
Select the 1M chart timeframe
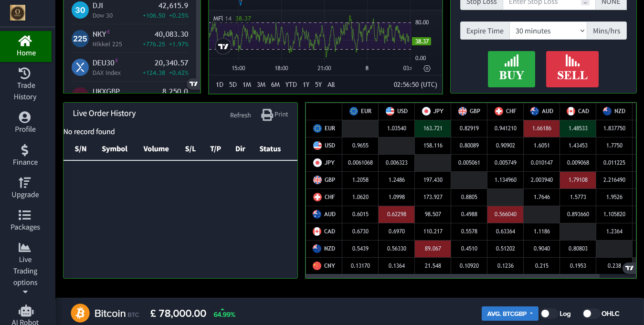click(247, 84)
